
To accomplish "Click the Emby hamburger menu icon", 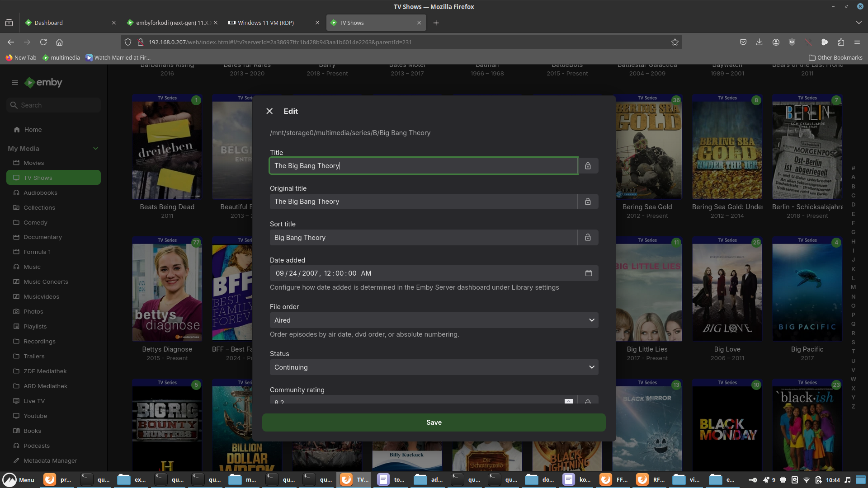I will [x=15, y=83].
